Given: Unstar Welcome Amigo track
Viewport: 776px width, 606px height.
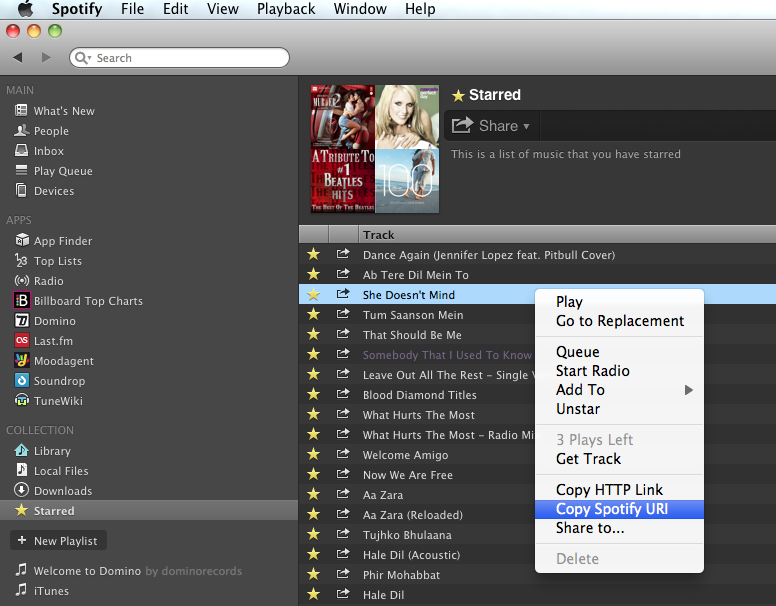Looking at the screenshot, I should tap(313, 454).
